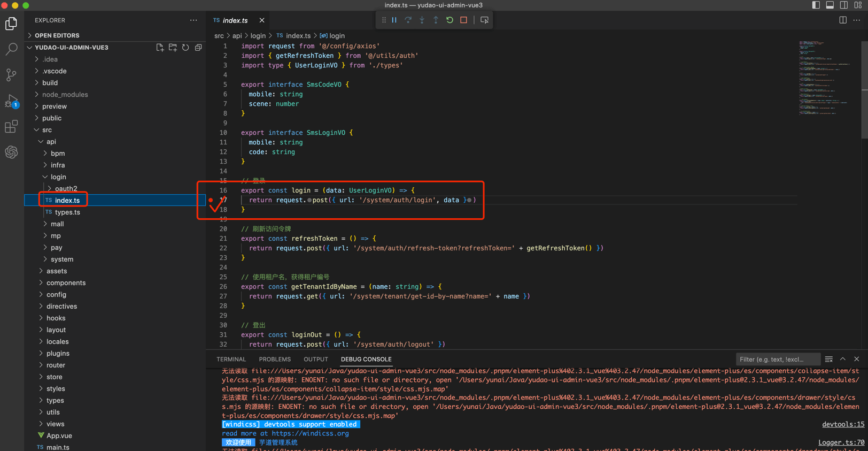Image resolution: width=868 pixels, height=451 pixels.
Task: Collapse the src folder
Action: point(47,130)
